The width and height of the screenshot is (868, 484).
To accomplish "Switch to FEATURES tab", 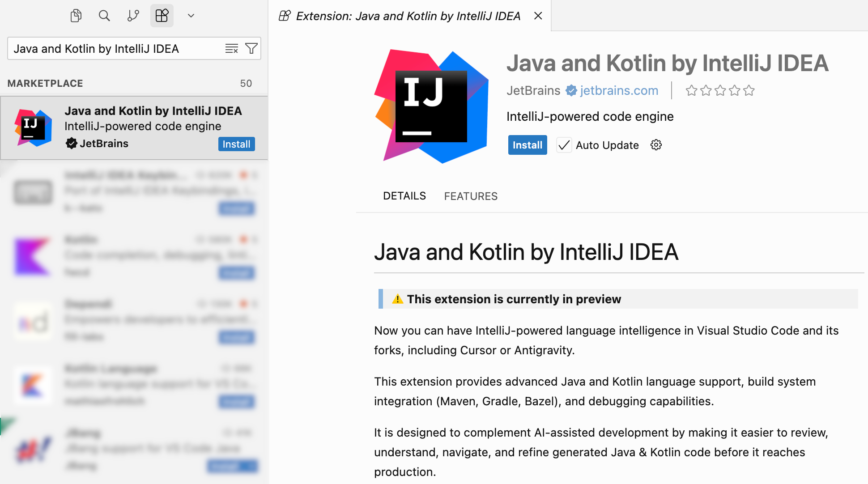I will coord(471,196).
